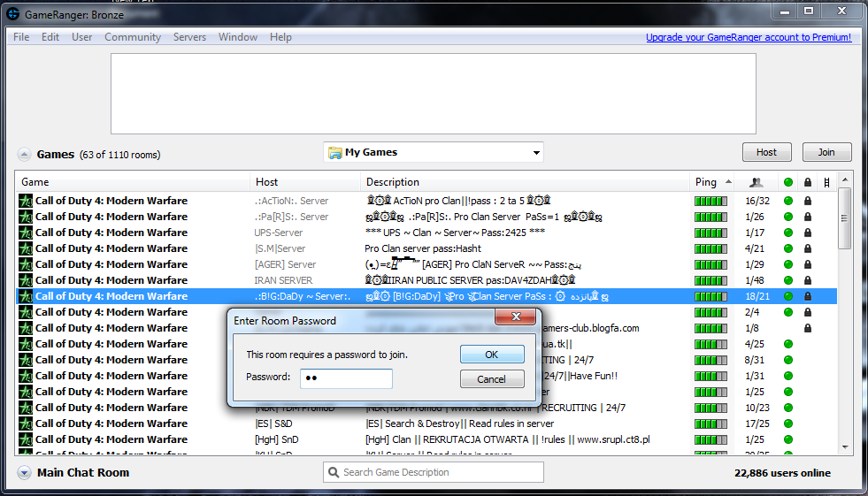868x496 pixels.
Task: Open the Edit menu
Action: pyautogui.click(x=50, y=37)
